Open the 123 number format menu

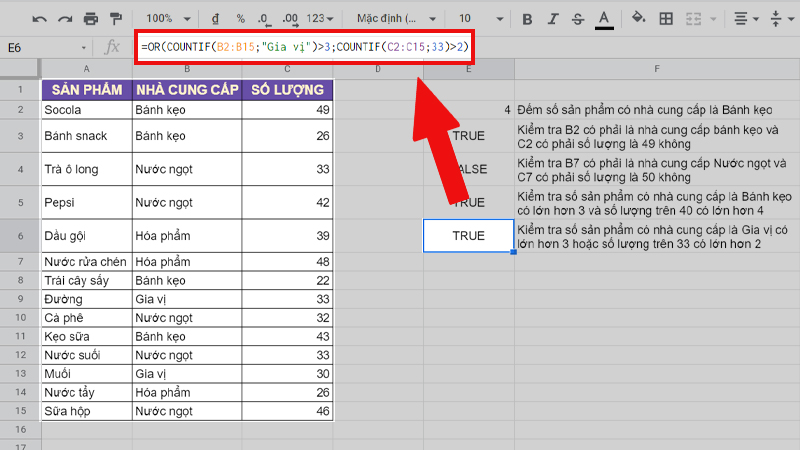(x=322, y=19)
